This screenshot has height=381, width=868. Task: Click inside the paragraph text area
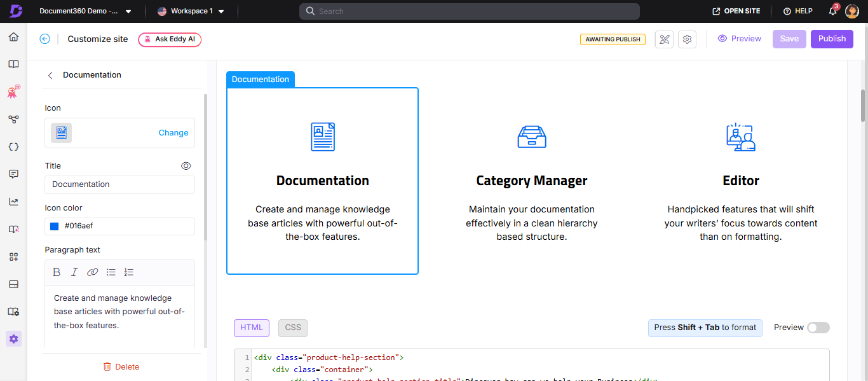[120, 316]
